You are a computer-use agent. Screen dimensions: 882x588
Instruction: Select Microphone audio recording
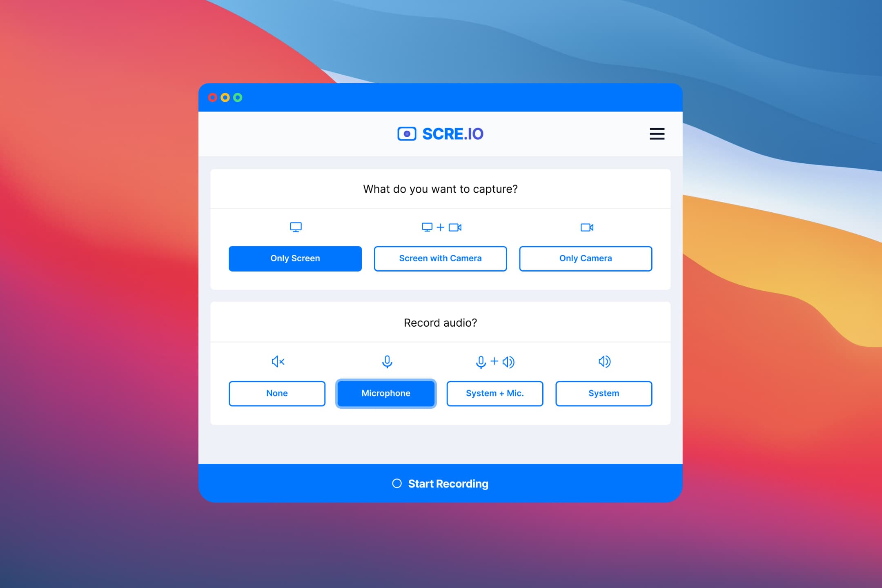387,392
